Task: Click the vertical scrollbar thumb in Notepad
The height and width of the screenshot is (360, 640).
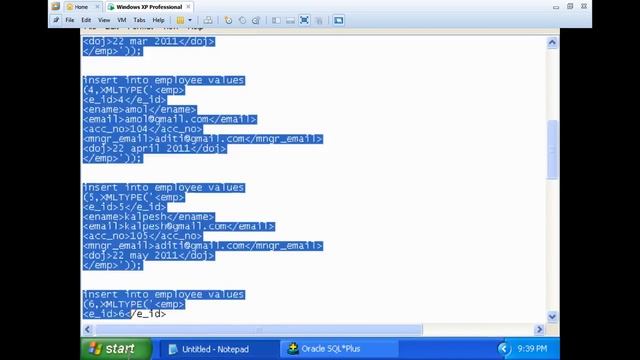Action: (552, 149)
